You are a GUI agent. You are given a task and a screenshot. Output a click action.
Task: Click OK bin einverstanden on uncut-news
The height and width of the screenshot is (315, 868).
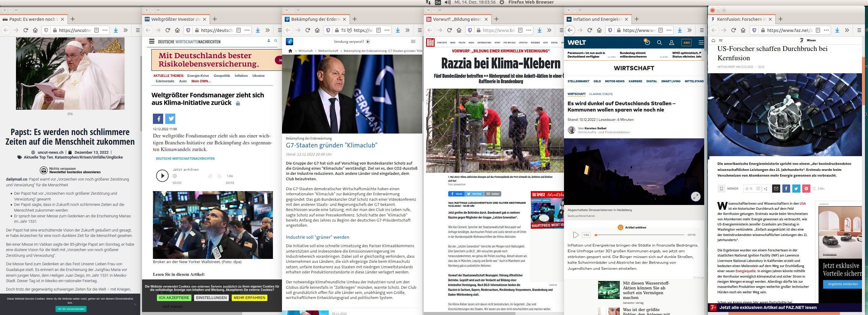(71, 309)
